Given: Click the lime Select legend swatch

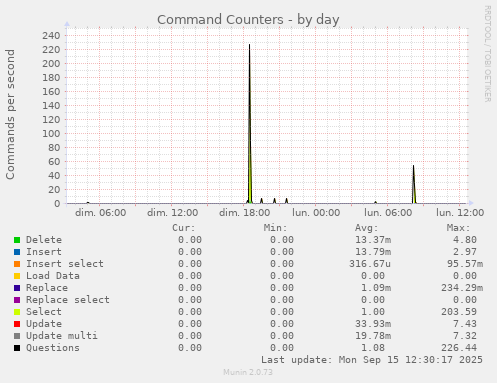Looking at the screenshot, I should coord(17,312).
